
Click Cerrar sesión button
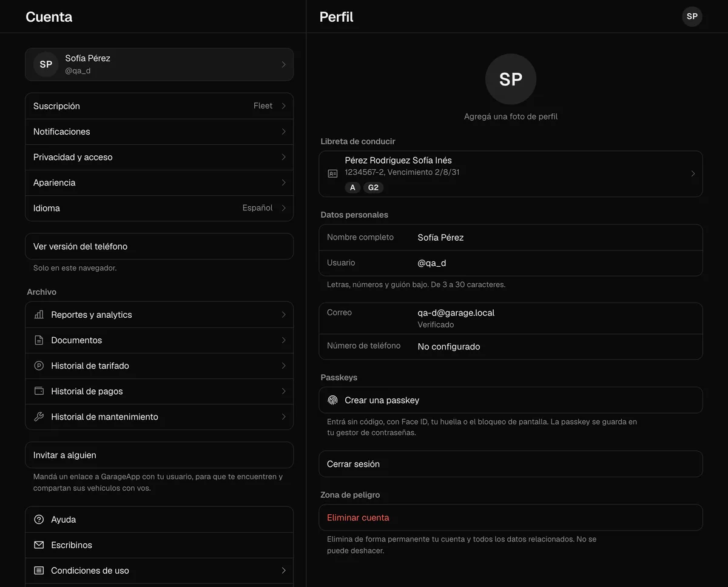point(511,464)
